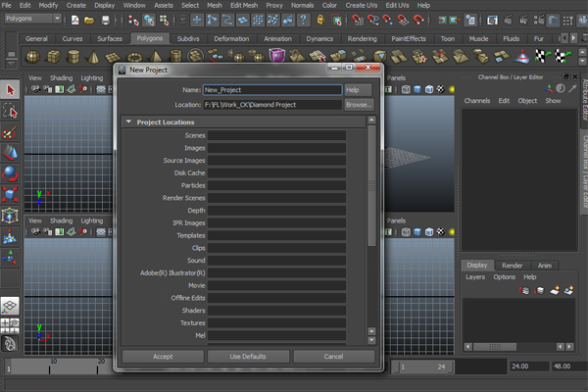
Task: Open lower viewport Lighting menu
Action: click(92, 220)
